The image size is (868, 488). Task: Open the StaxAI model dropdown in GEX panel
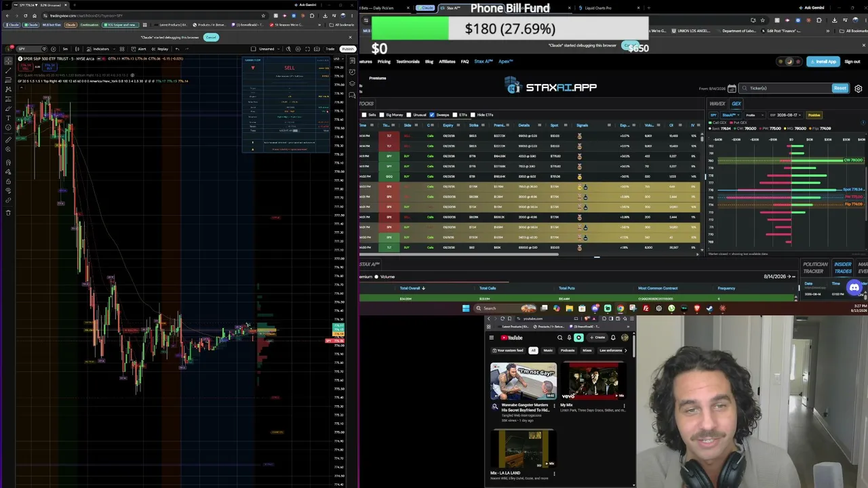[x=731, y=115]
